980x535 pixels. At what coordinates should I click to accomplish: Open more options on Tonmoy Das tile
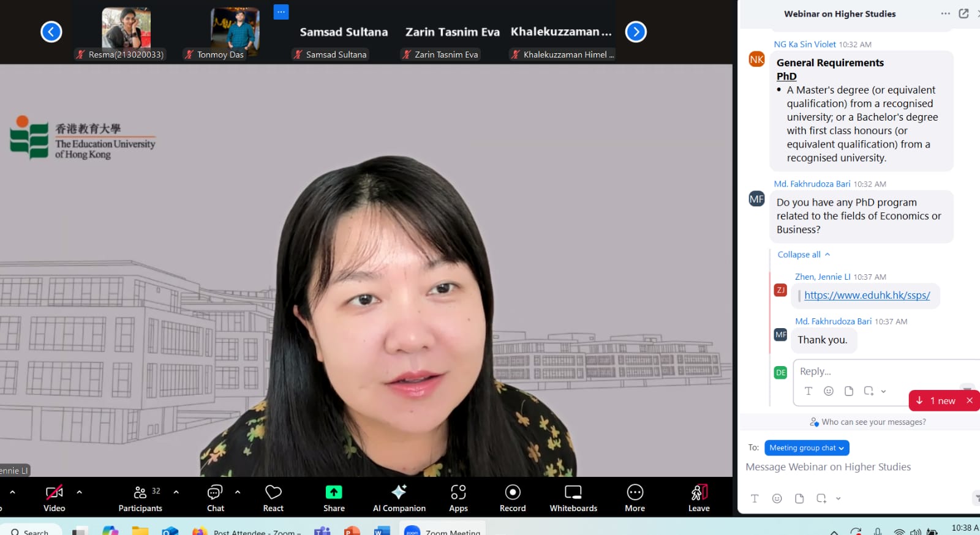pos(281,12)
